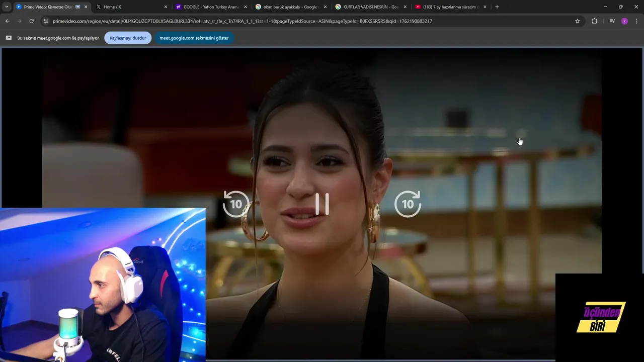Close the KURTLAR VADİSİ NESRİN tab
This screenshot has height=362, width=644.
[x=405, y=7]
